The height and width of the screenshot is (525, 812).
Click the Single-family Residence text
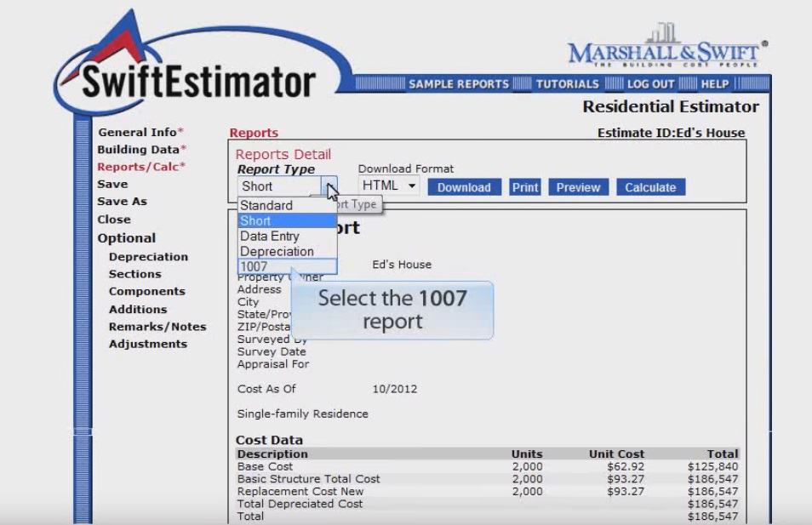302,414
